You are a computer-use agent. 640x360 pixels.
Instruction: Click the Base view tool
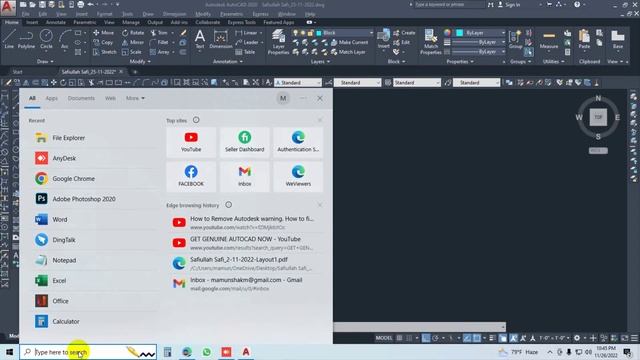[618, 39]
